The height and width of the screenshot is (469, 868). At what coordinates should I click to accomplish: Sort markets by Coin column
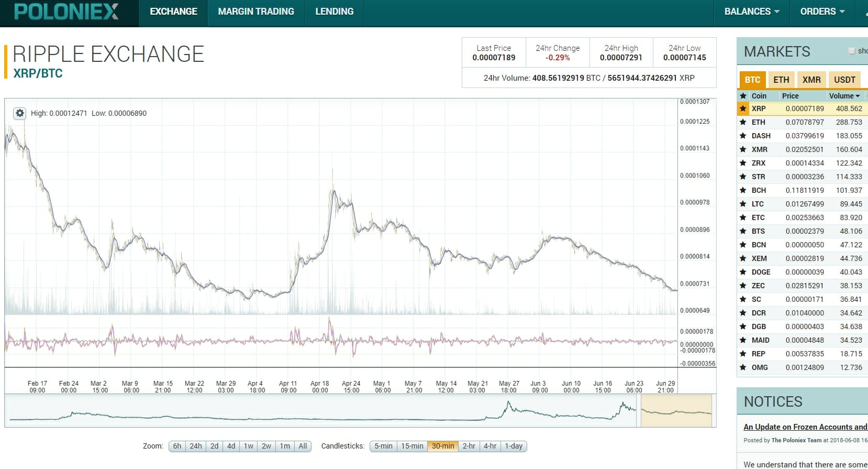[759, 96]
